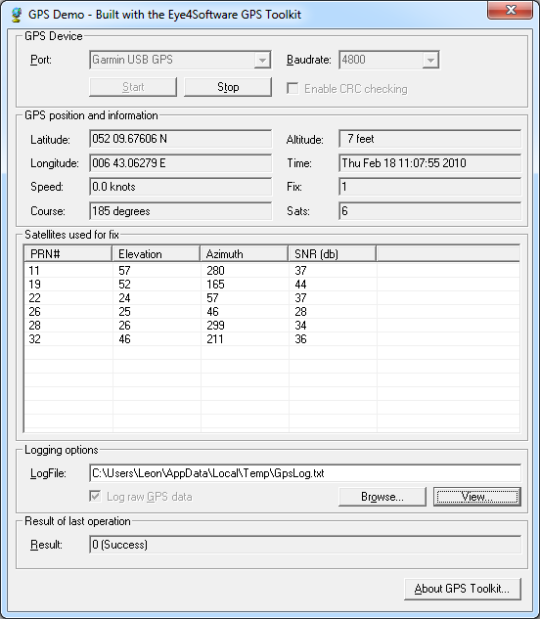This screenshot has height=619, width=540.
Task: Click the Time field Thu Feb 18 11:07:55 2010
Action: [x=430, y=163]
